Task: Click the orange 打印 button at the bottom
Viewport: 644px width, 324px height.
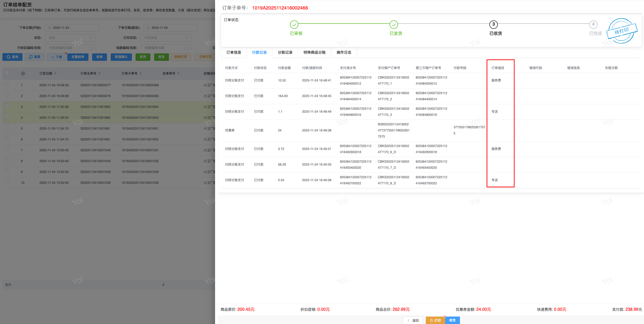Action: point(435,320)
